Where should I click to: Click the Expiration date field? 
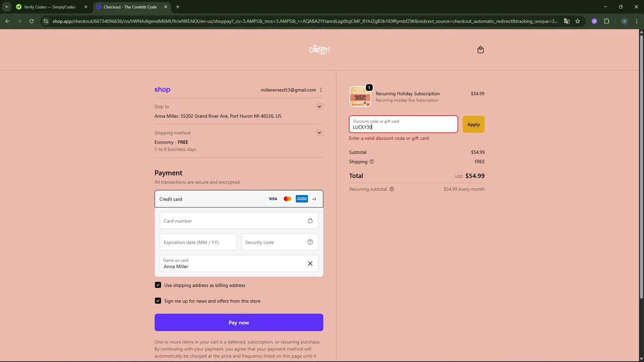(198, 242)
